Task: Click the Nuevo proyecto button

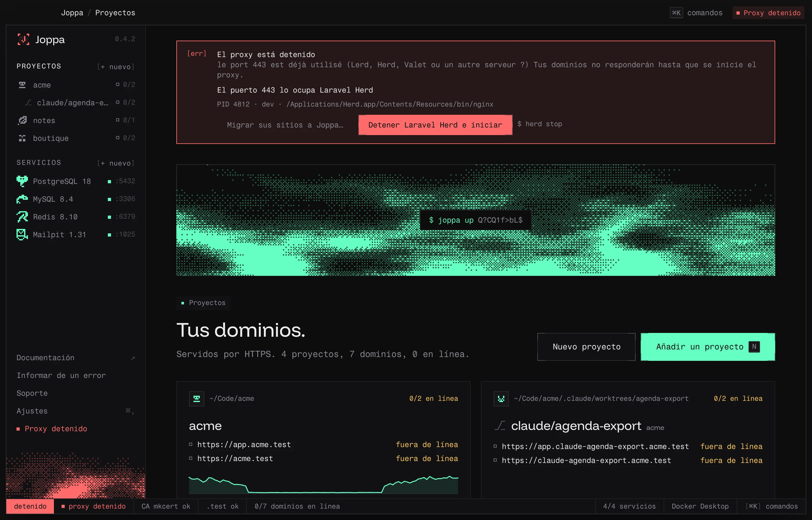Action: tap(586, 347)
